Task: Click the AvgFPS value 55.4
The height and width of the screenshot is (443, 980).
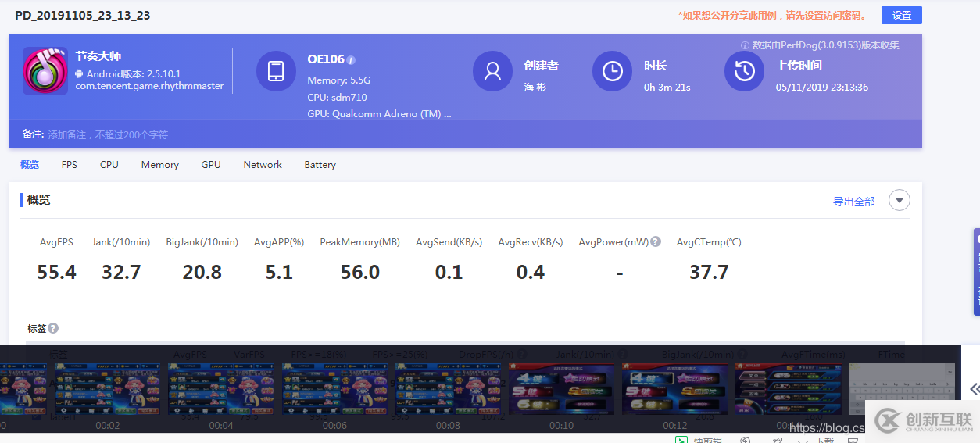Action: [x=57, y=272]
